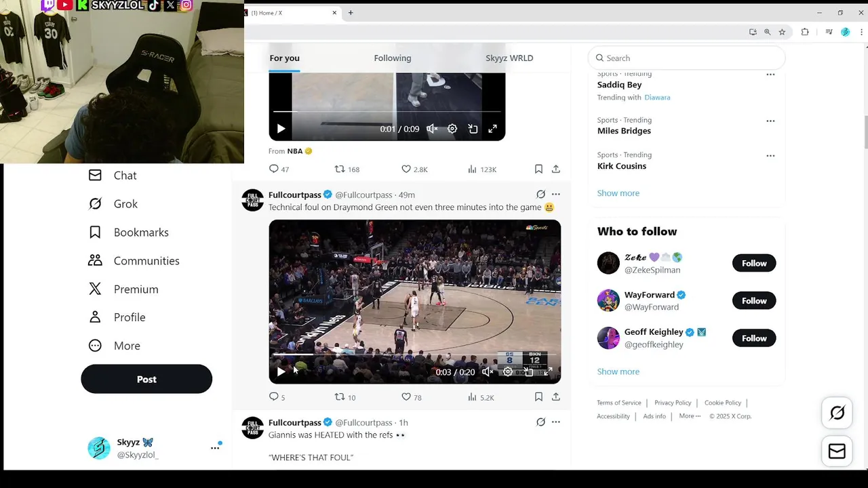The width and height of the screenshot is (868, 488).
Task: Open settings gear on the top NBA video
Action: 452,129
